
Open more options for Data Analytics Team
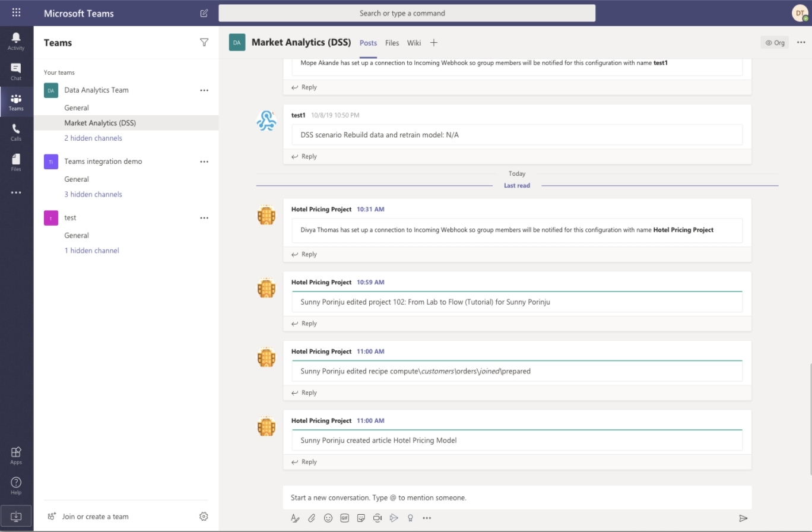[204, 90]
